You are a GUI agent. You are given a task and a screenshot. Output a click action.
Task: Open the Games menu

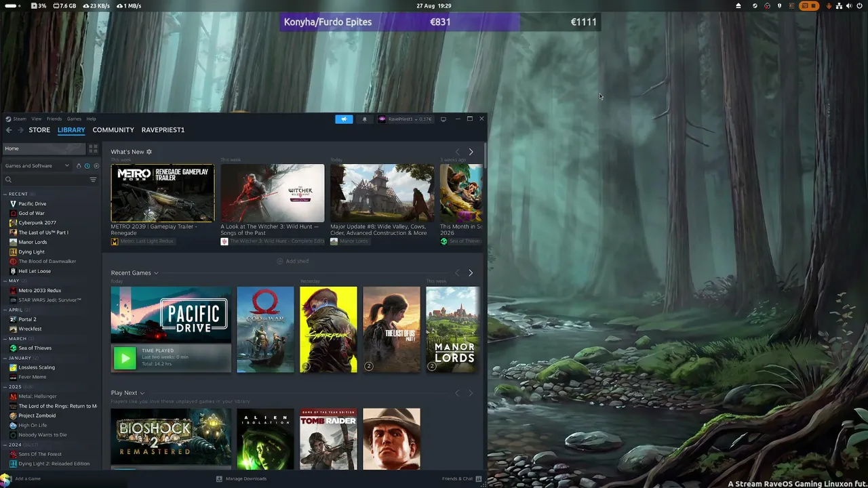pyautogui.click(x=74, y=119)
